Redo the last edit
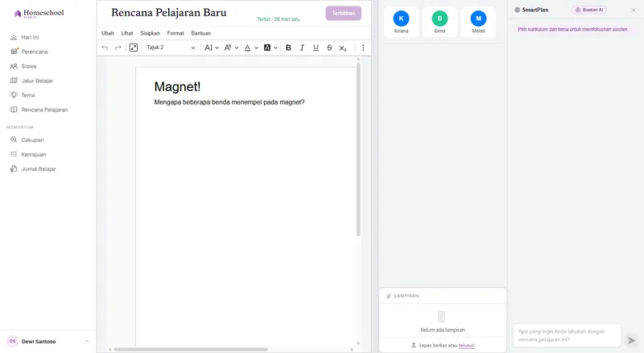Viewport: 644px width, 353px height. click(118, 48)
